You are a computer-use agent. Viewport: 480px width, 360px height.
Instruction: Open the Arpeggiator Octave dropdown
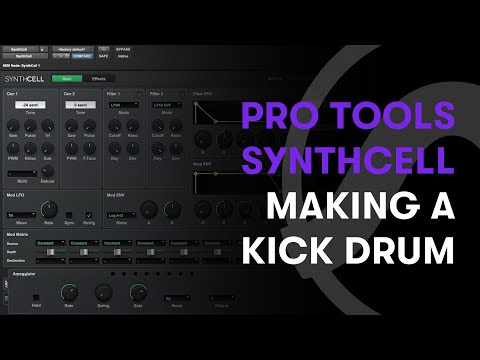[x=222, y=298]
